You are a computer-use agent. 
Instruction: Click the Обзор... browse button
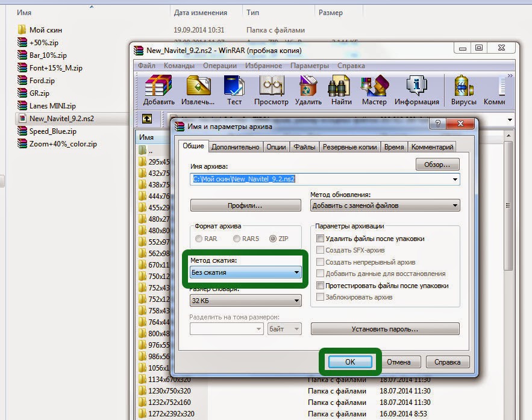coord(437,165)
